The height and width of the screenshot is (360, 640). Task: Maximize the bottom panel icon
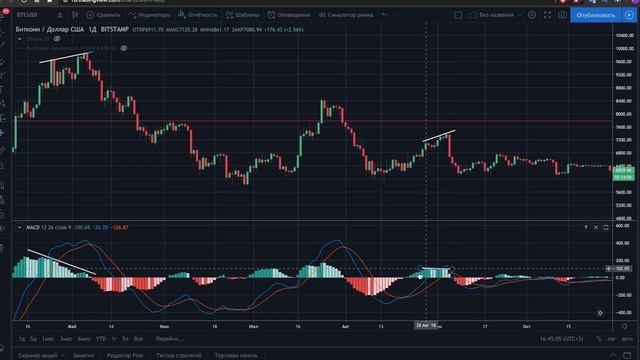[627, 355]
